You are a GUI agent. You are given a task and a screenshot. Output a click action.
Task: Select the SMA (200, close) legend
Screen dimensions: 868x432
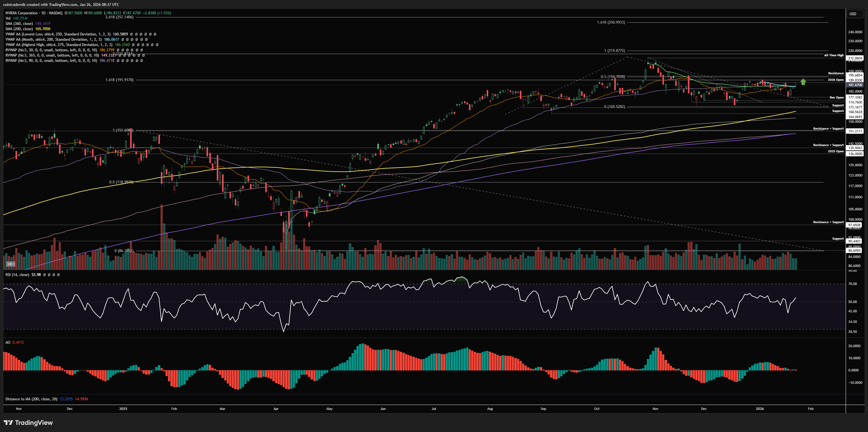click(19, 29)
